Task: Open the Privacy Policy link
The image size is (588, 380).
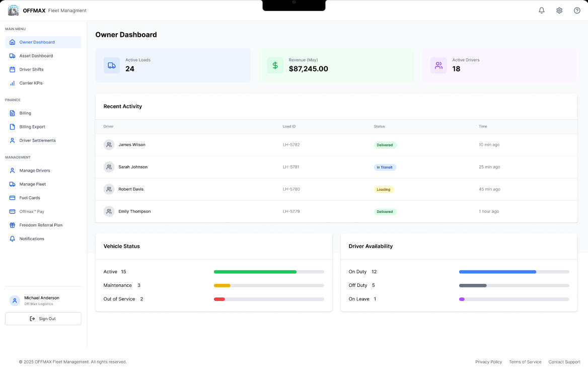Action: [x=488, y=362]
